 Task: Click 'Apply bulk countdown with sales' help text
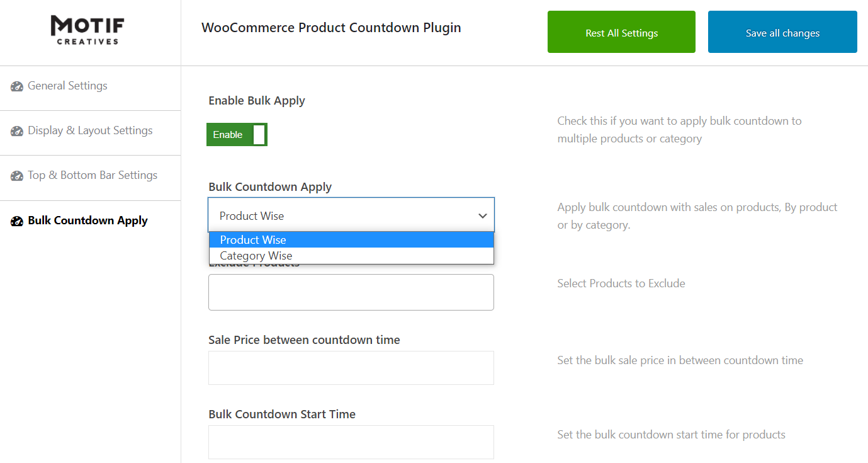tap(697, 216)
